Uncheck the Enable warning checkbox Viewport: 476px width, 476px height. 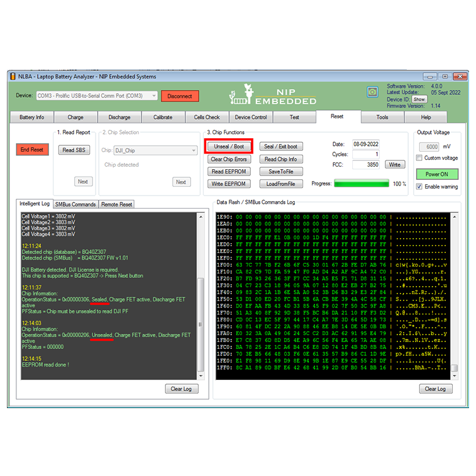(419, 186)
